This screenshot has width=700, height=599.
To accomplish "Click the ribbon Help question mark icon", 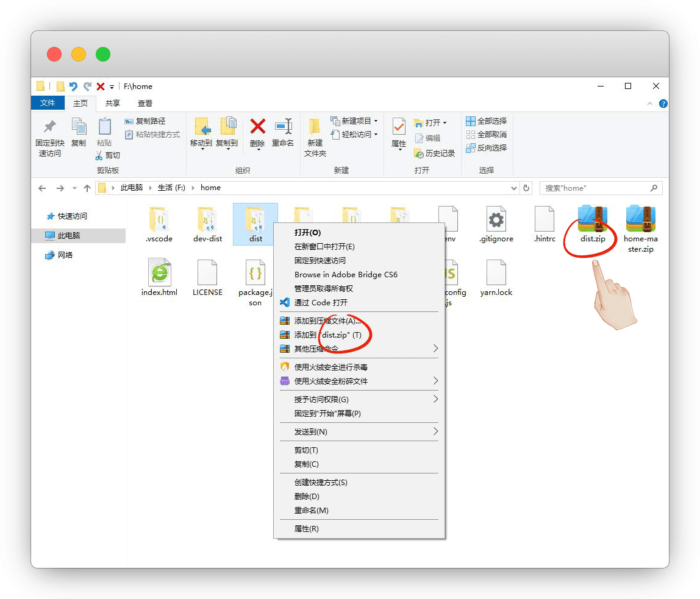I will 663,104.
